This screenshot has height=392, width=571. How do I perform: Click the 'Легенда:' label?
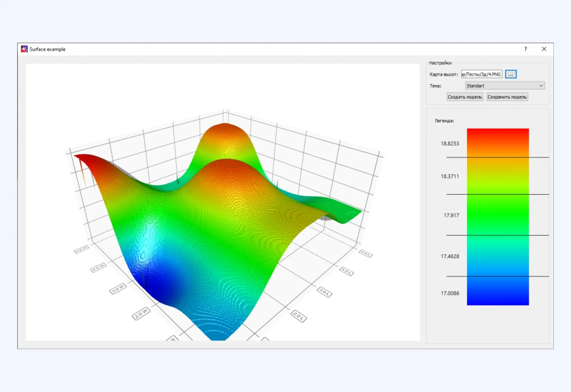click(444, 121)
